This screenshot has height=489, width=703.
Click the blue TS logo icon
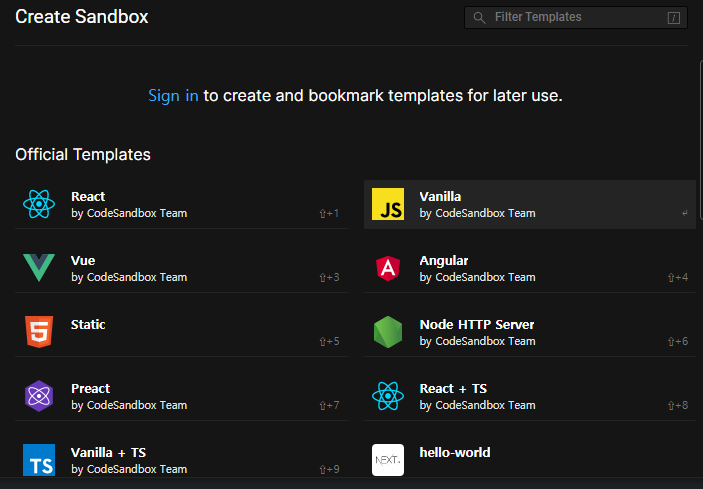[39, 460]
